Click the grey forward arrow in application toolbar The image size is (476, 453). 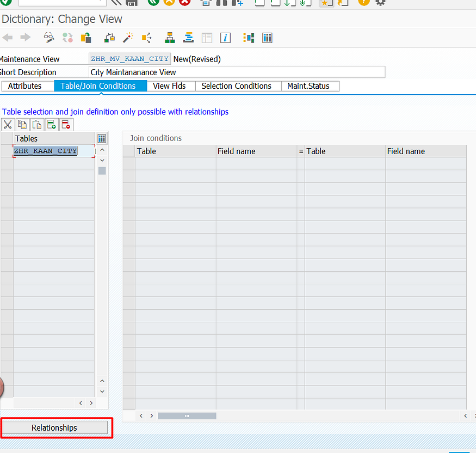[x=26, y=38]
